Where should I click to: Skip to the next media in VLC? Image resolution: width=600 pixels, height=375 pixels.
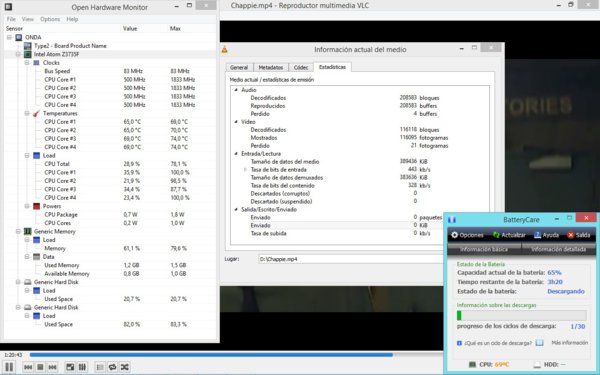click(52, 367)
